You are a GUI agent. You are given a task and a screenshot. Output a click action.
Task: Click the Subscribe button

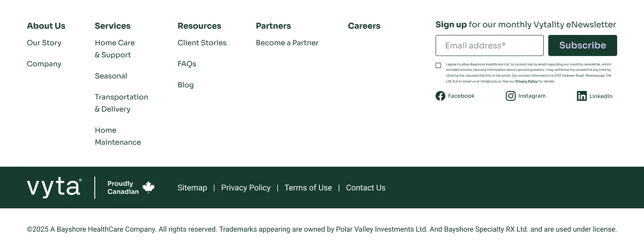(x=582, y=46)
